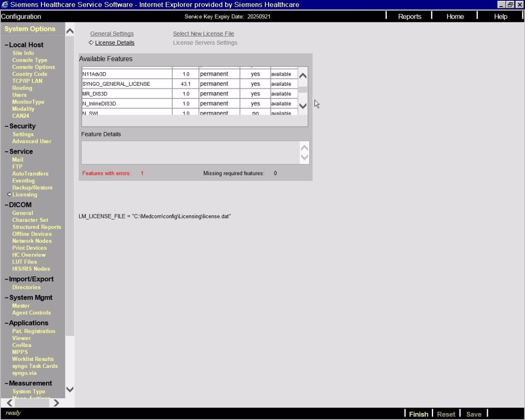The height and width of the screenshot is (420, 525).
Task: Open MonitorType settings
Action: [28, 102]
